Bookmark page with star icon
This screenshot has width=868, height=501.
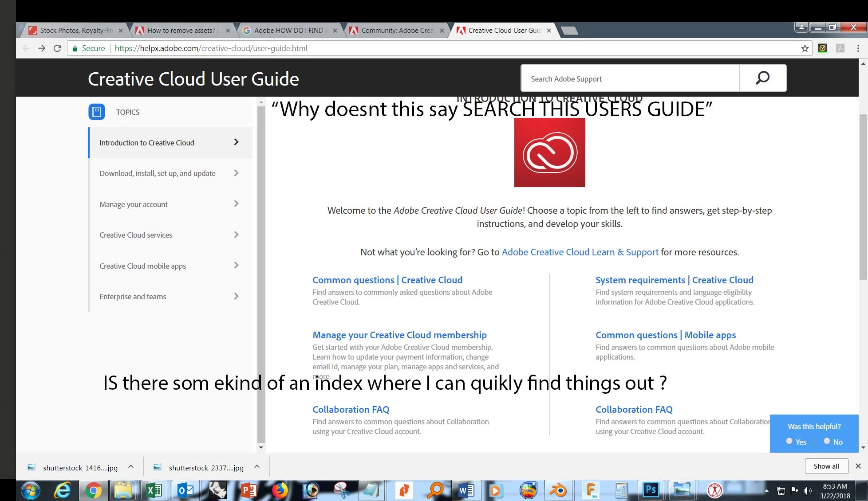(x=805, y=48)
